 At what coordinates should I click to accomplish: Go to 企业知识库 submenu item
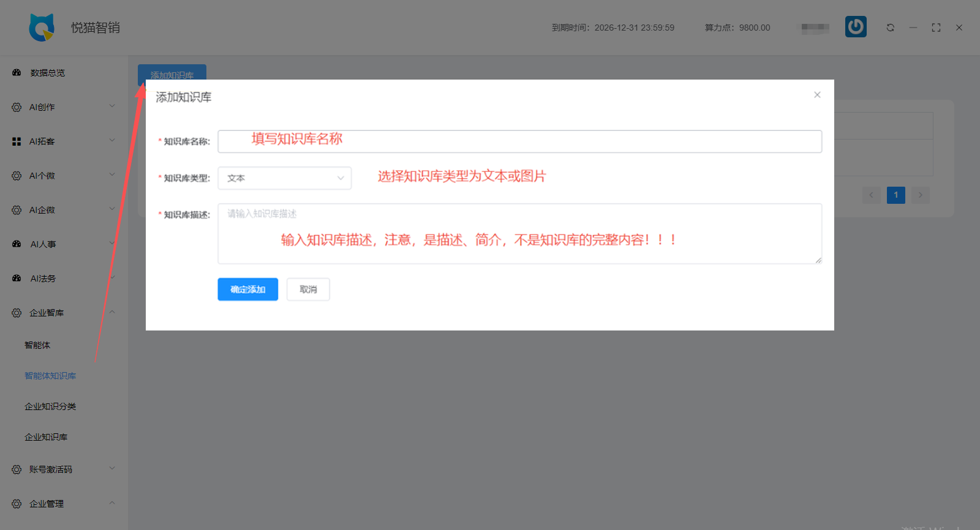[46, 437]
